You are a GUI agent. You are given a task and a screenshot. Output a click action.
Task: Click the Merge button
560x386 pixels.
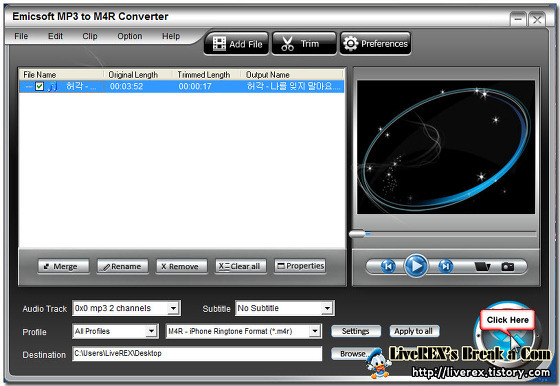tap(64, 266)
